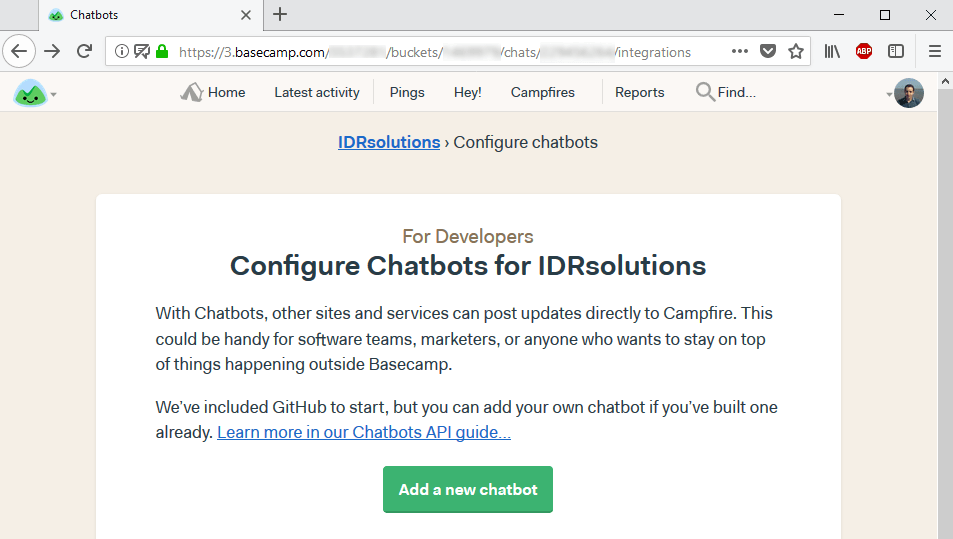
Task: Maximize the Firefox window
Action: [885, 15]
